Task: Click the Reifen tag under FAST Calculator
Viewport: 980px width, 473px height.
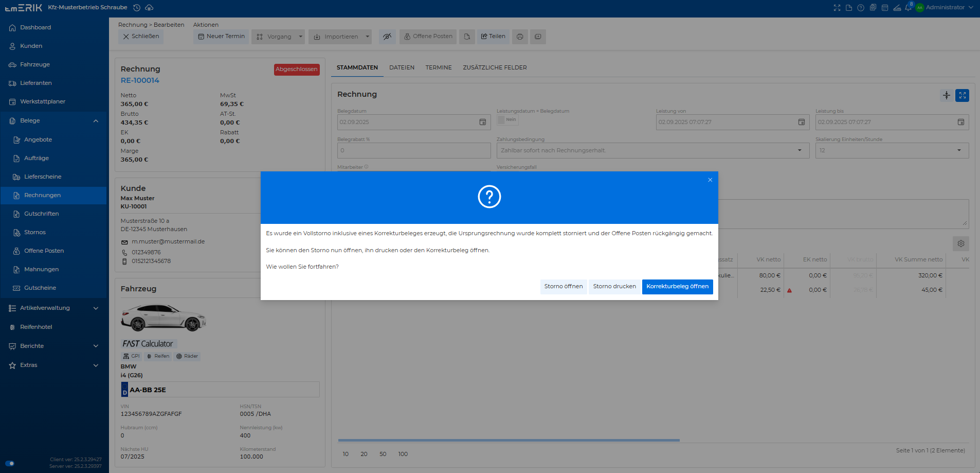Action: [x=158, y=356]
